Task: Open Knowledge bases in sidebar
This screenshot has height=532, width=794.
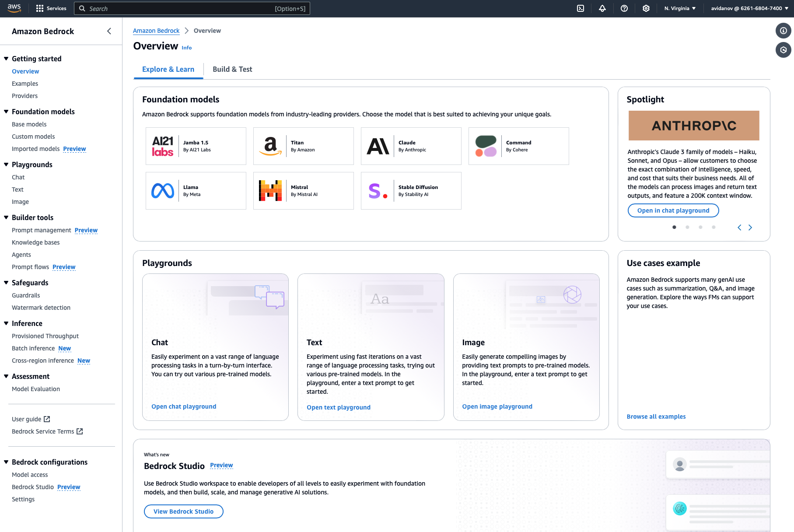Action: 36,242
